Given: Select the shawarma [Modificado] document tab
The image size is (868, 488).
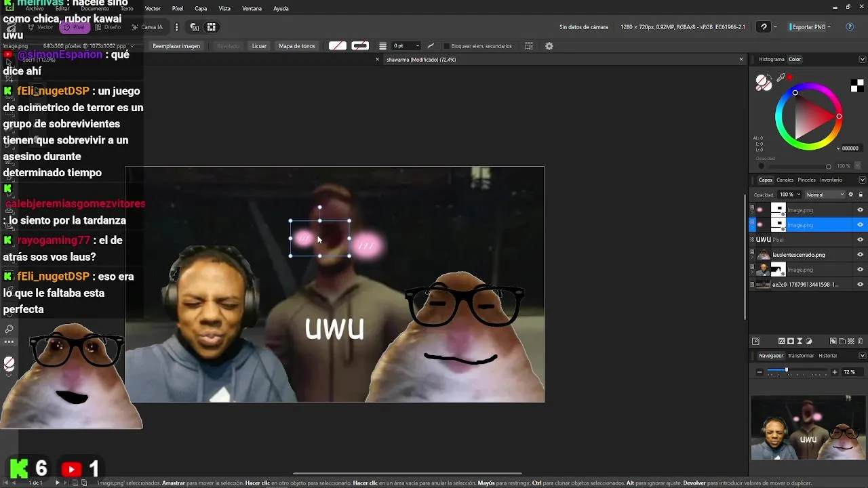Looking at the screenshot, I should coord(421,60).
